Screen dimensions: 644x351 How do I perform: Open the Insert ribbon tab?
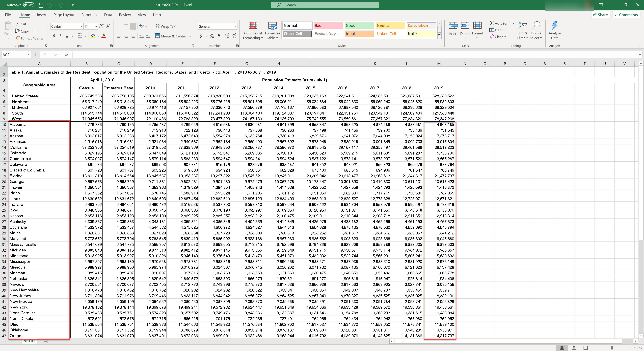41,15
